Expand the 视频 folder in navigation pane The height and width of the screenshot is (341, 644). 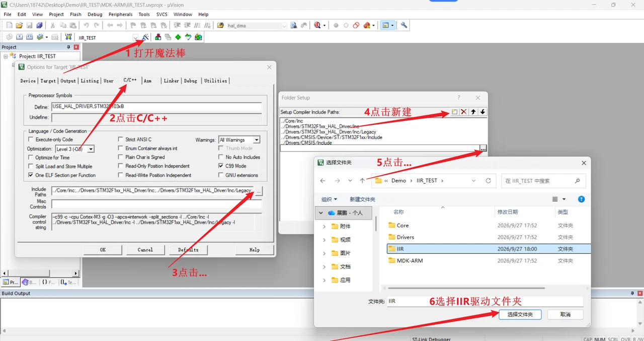pyautogui.click(x=324, y=240)
